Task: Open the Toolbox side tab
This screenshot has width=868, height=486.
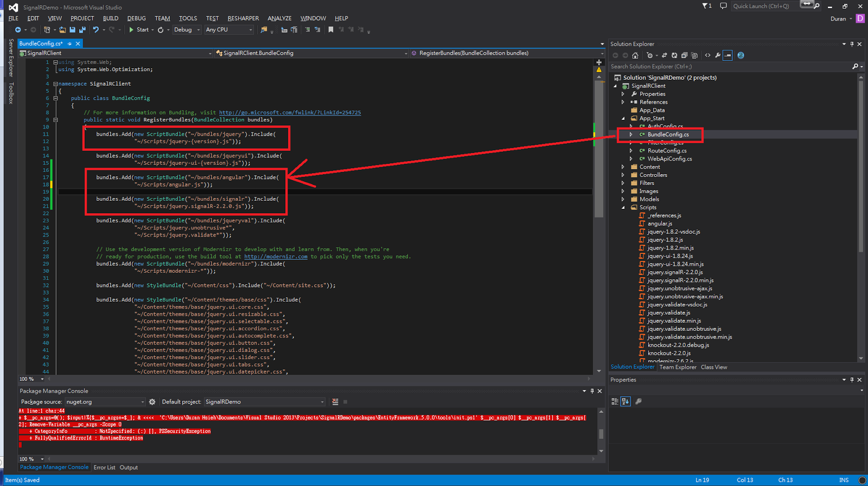Action: tap(11, 93)
